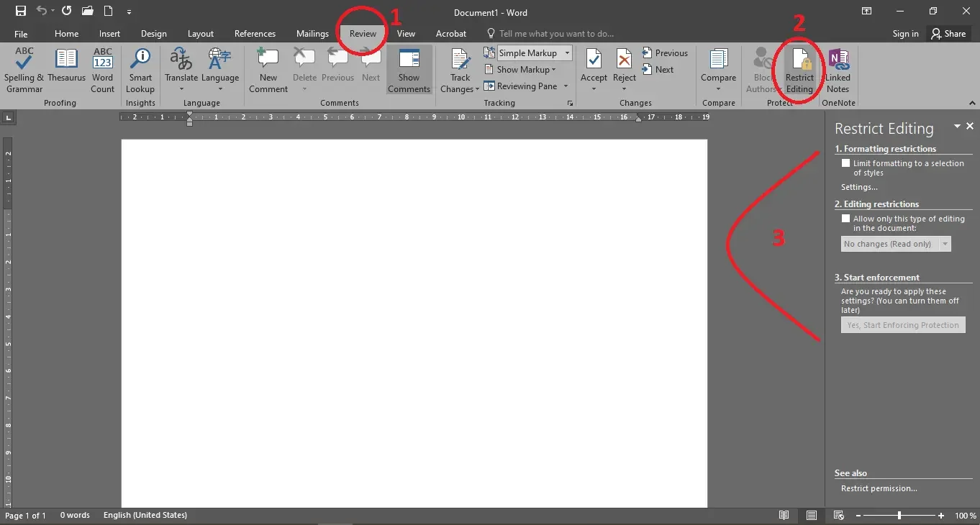The image size is (980, 525).
Task: Show the Word Count dialog
Action: tap(103, 70)
